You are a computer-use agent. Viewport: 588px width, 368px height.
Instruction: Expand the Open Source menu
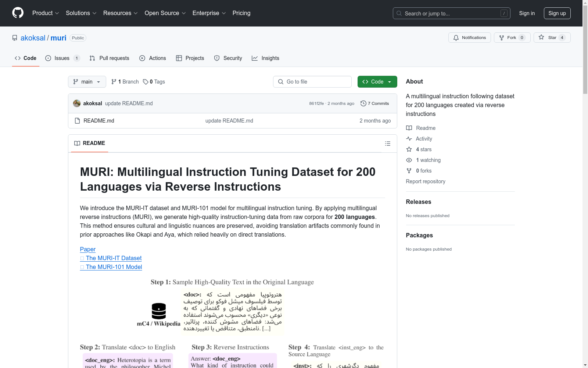coord(165,13)
